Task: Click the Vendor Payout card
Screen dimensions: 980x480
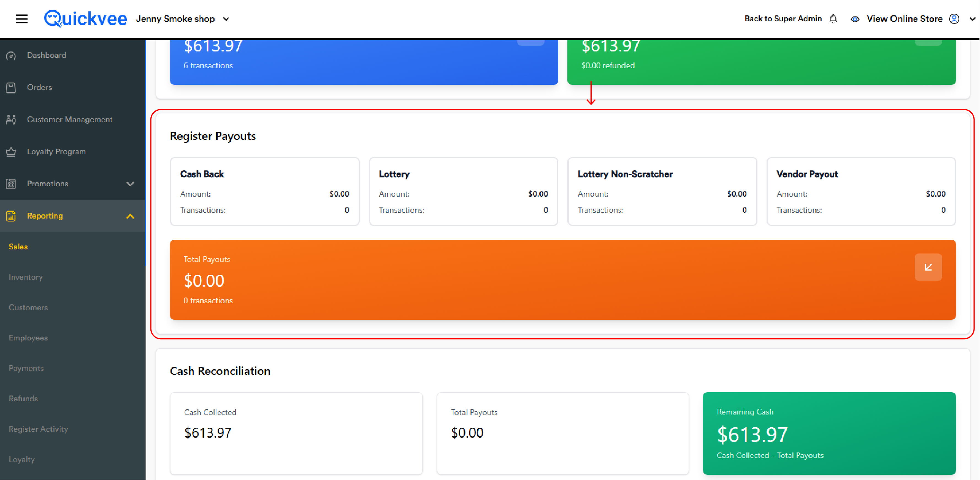Action: [x=861, y=192]
